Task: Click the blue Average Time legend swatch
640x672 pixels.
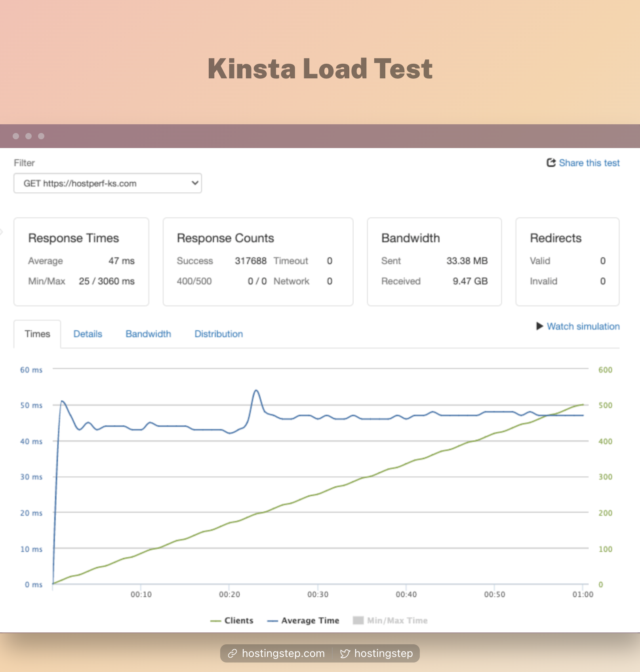Action: (272, 621)
